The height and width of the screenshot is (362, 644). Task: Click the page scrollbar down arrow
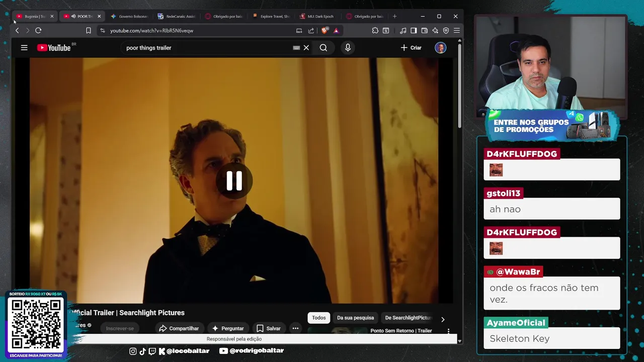459,340
